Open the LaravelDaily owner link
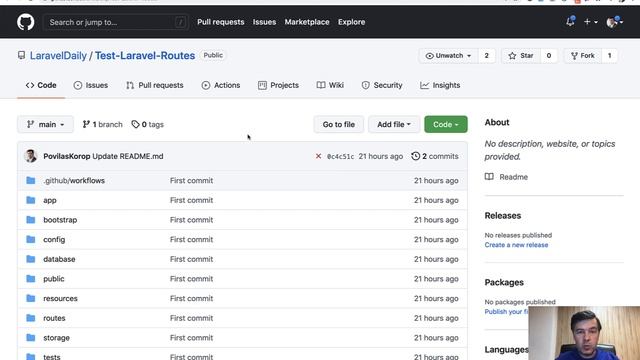This screenshot has width=640, height=360. (x=58, y=56)
